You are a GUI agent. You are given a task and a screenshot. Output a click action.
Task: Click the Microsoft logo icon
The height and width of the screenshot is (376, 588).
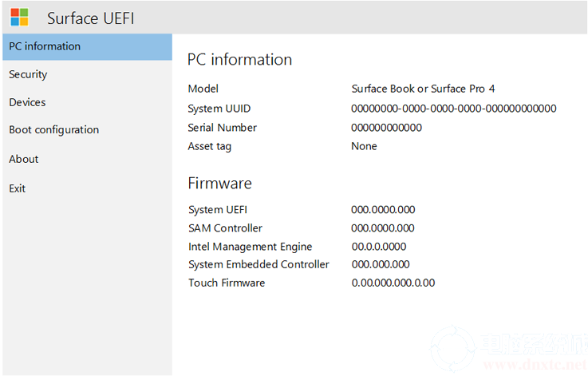tap(19, 17)
